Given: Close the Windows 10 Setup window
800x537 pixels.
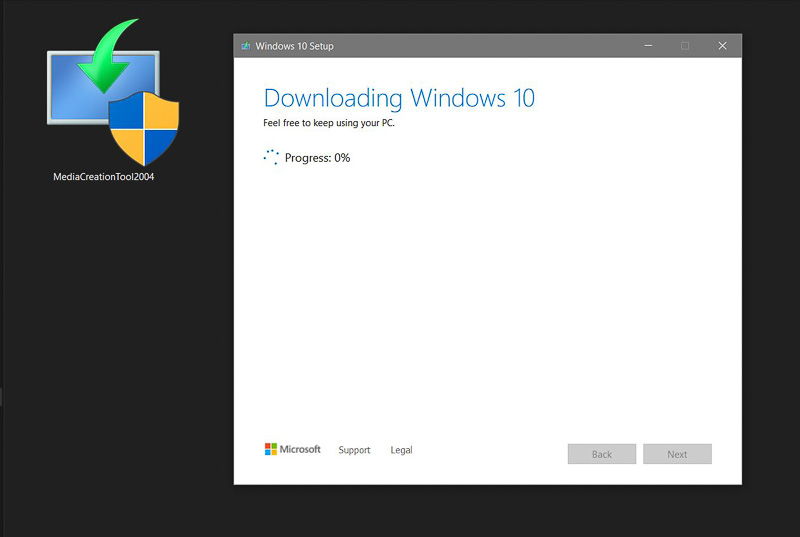Looking at the screenshot, I should 722,46.
